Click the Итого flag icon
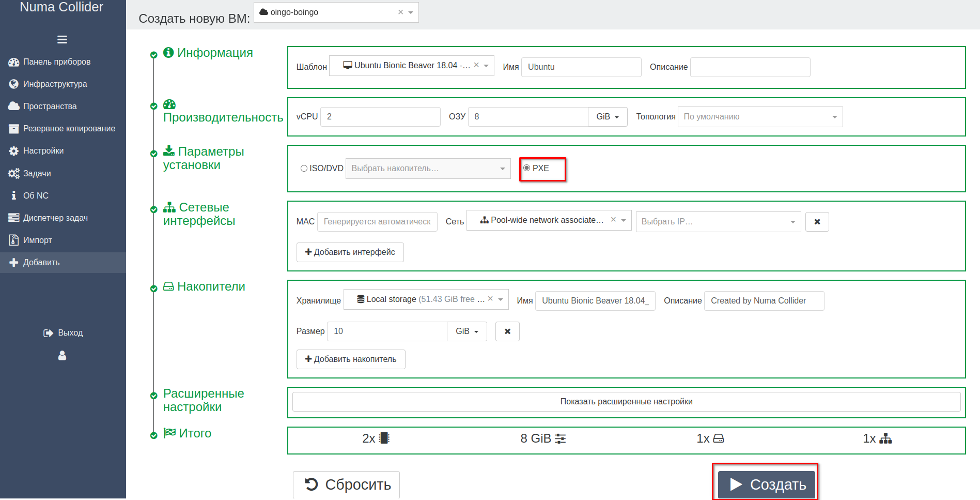Viewport: 980px width, 500px height. [x=170, y=433]
